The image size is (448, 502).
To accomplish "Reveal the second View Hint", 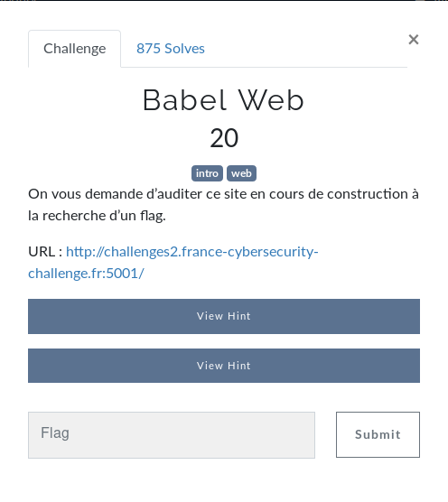I will (x=224, y=366).
